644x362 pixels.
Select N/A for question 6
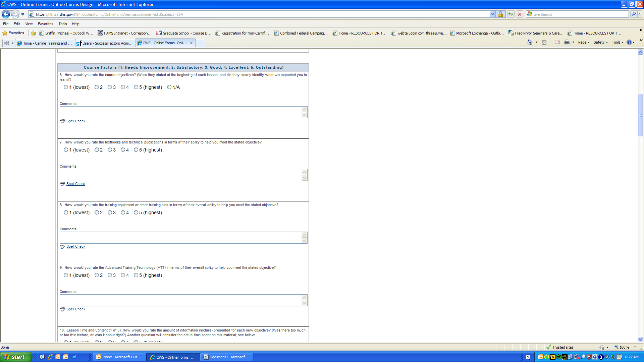click(x=169, y=87)
